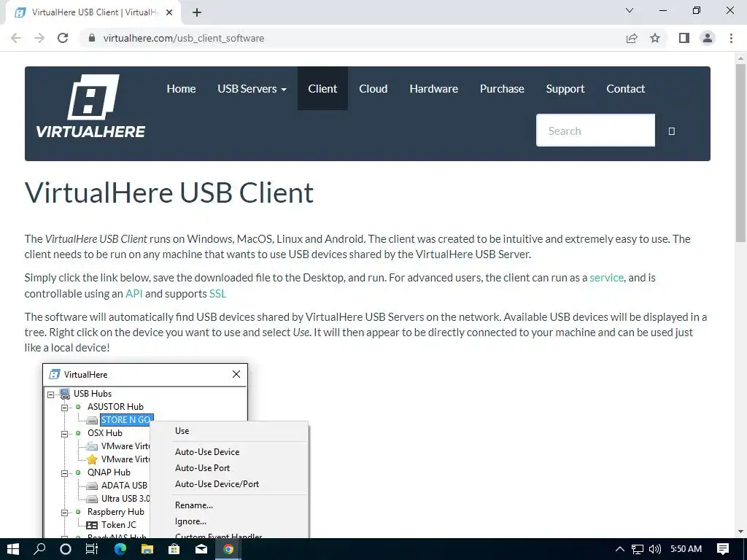Screen dimensions: 747x560
Task: Select Ultra USB 3.0 device row
Action: (125, 499)
